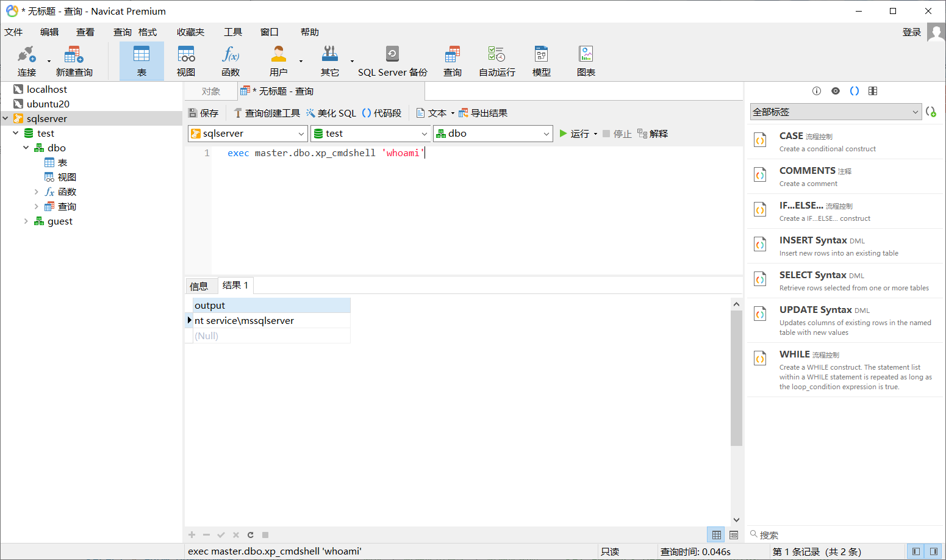Open the 代码段 code snippet button
The width and height of the screenshot is (946, 560).
click(x=382, y=113)
